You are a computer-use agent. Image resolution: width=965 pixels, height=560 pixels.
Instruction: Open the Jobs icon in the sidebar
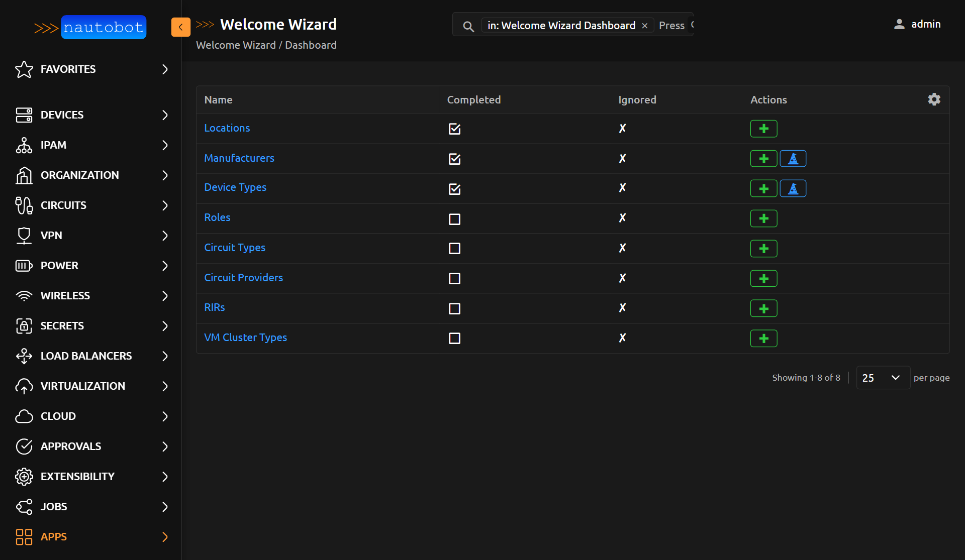24,507
